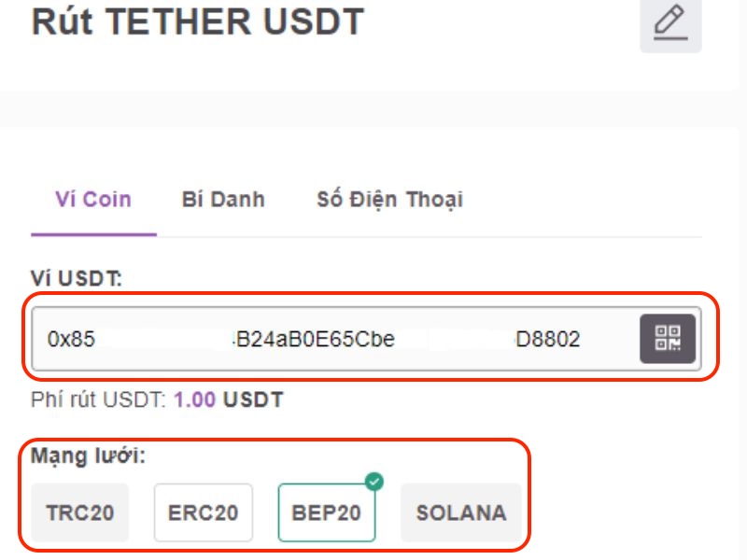This screenshot has height=560, width=747.
Task: Click the bold USDT in fee line
Action: click(x=252, y=400)
